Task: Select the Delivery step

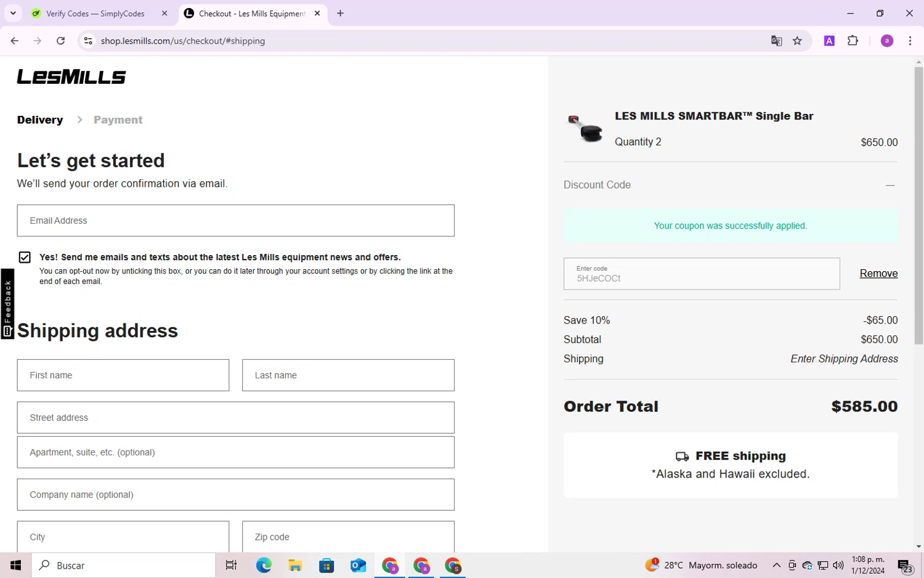Action: click(x=40, y=120)
